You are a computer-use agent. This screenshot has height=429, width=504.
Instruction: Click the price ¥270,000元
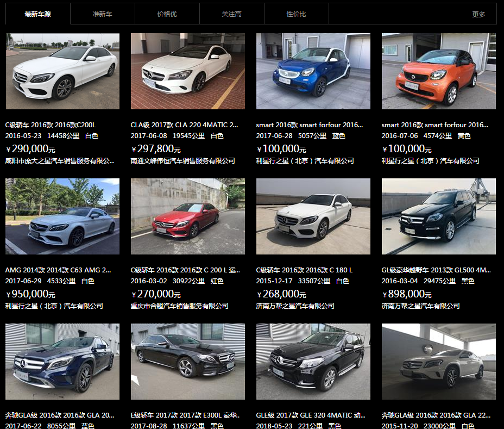[x=156, y=294]
